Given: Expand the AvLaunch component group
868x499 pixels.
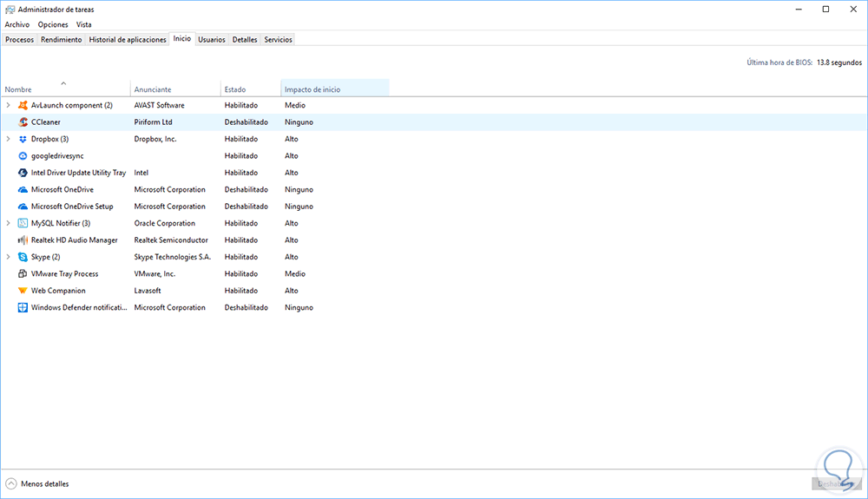Looking at the screenshot, I should pyautogui.click(x=9, y=105).
